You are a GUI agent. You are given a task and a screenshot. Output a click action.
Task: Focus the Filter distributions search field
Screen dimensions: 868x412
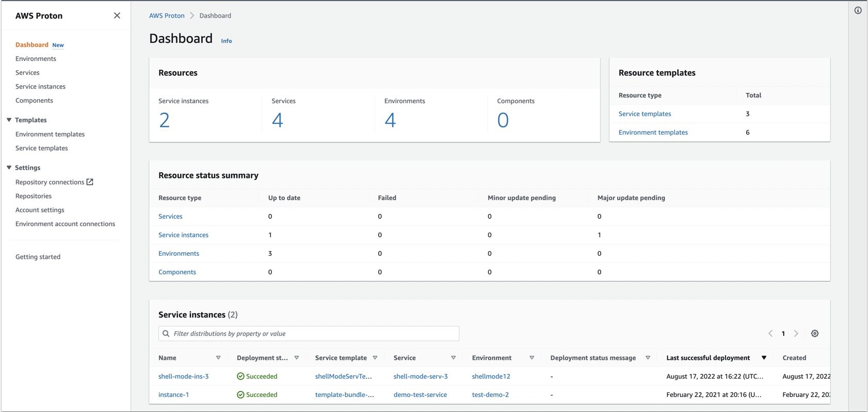click(x=309, y=334)
